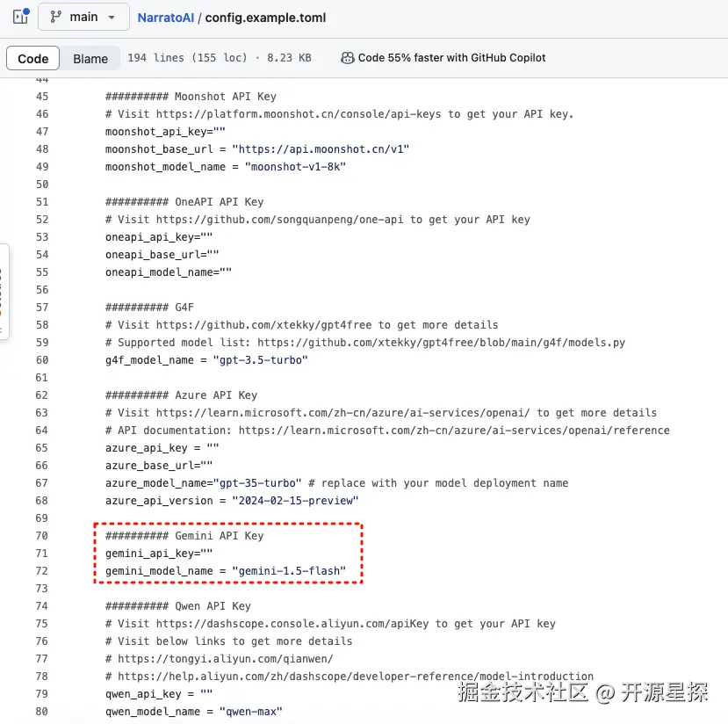Click the moonshot_api_key line
This screenshot has height=724, width=728.
coord(165,132)
